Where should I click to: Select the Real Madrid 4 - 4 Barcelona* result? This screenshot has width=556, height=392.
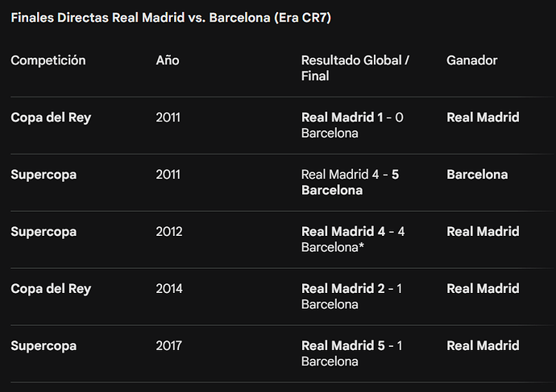(x=353, y=239)
